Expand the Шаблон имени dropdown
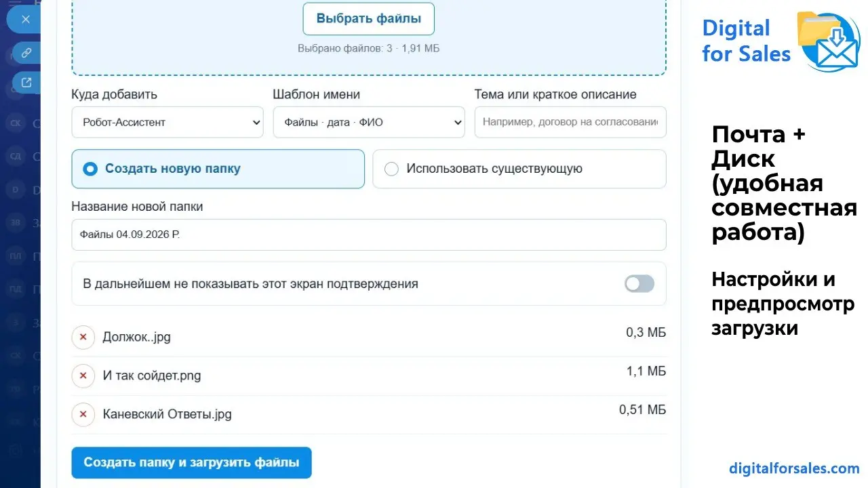 pos(369,122)
